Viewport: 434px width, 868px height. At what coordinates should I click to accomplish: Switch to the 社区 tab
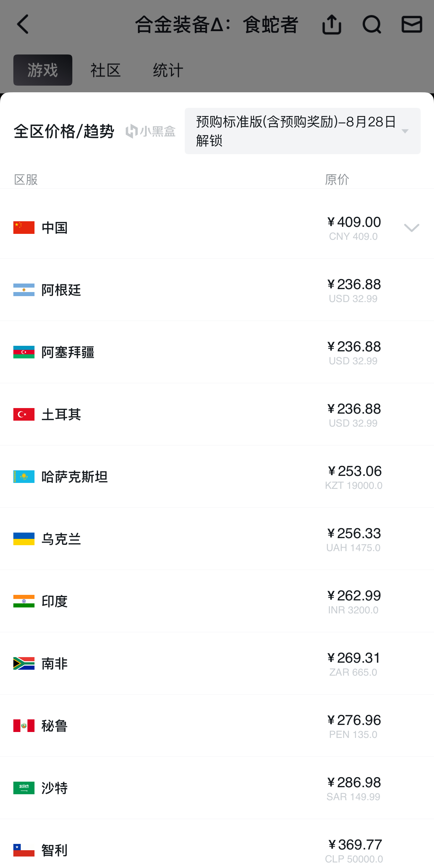pos(105,70)
